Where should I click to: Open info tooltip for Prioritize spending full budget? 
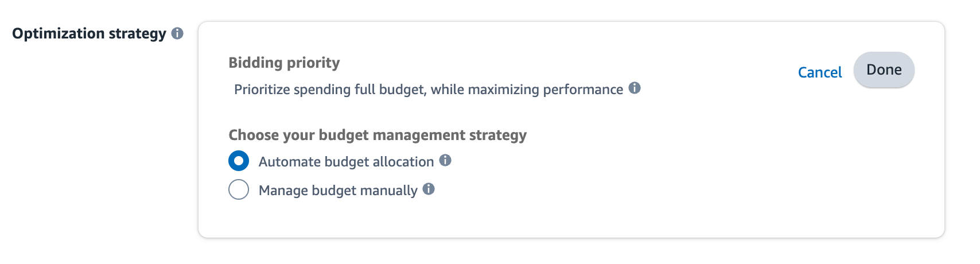634,88
